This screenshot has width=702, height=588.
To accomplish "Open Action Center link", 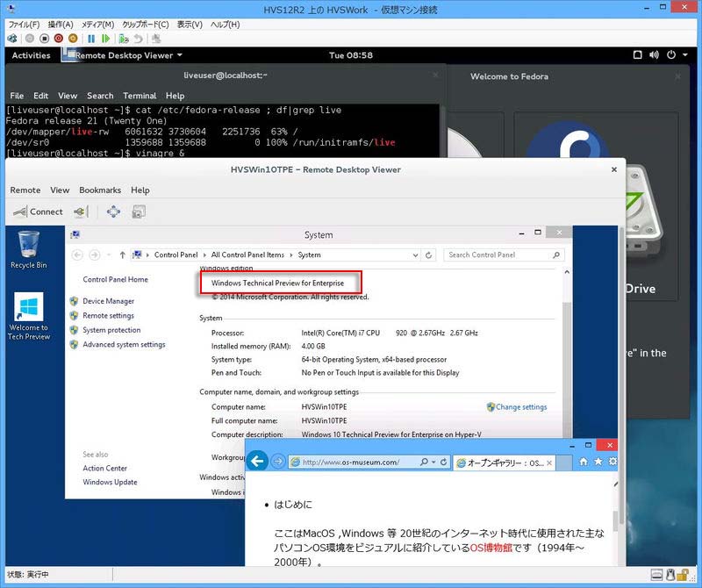I will click(x=104, y=469).
